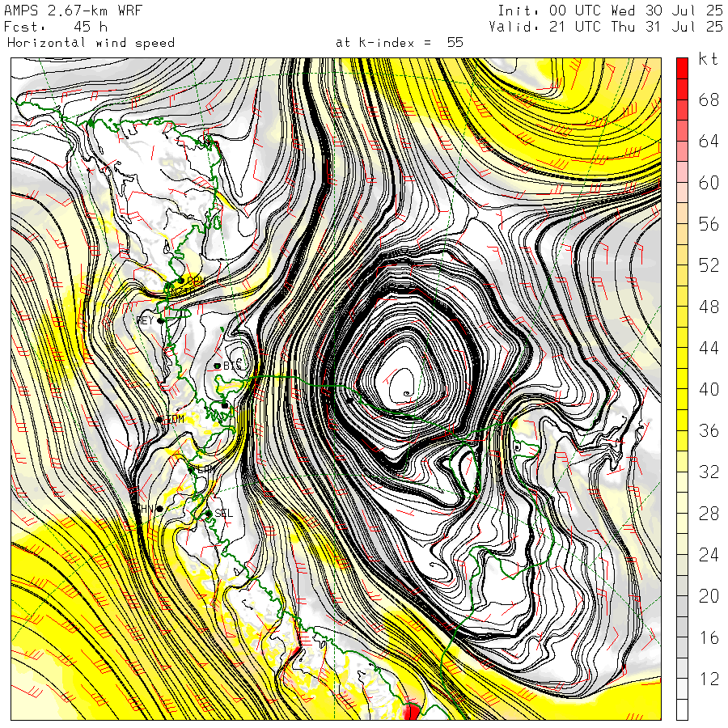Click the 'Fcst: 45 h' forecast hour text
728x728 pixels.
tap(56, 27)
